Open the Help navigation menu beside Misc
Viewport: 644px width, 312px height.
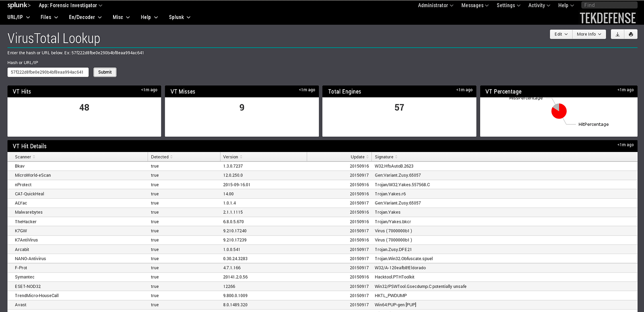(149, 17)
